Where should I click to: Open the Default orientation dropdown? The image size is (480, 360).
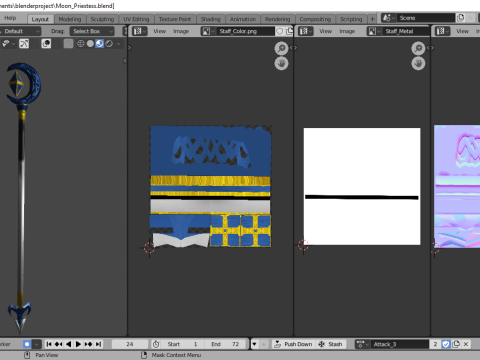click(x=20, y=31)
